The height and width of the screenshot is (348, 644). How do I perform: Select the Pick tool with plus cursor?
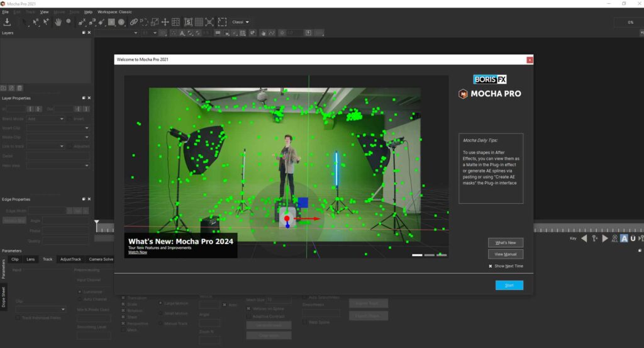[46, 22]
